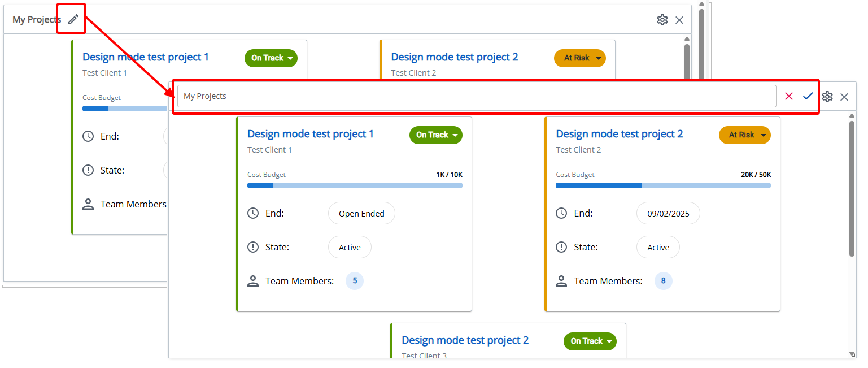Screen dimensions: 868x368
Task: Open the Design mode test project 1 link
Action: (x=310, y=133)
